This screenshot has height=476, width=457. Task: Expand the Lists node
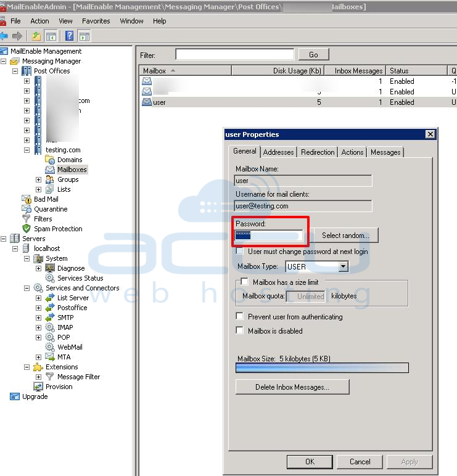(39, 189)
